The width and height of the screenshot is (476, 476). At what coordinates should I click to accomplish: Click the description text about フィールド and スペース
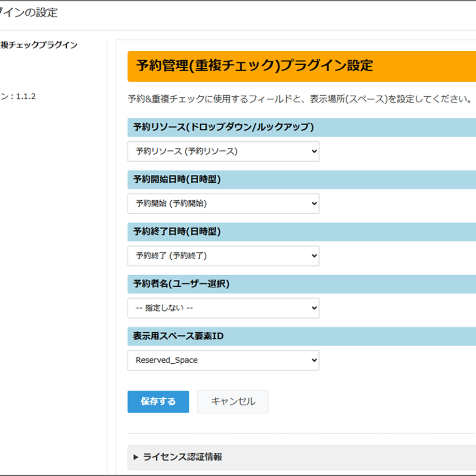click(x=300, y=99)
